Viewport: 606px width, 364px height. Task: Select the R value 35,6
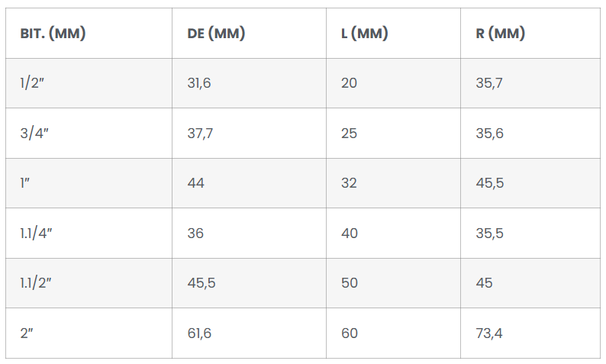pyautogui.click(x=489, y=134)
